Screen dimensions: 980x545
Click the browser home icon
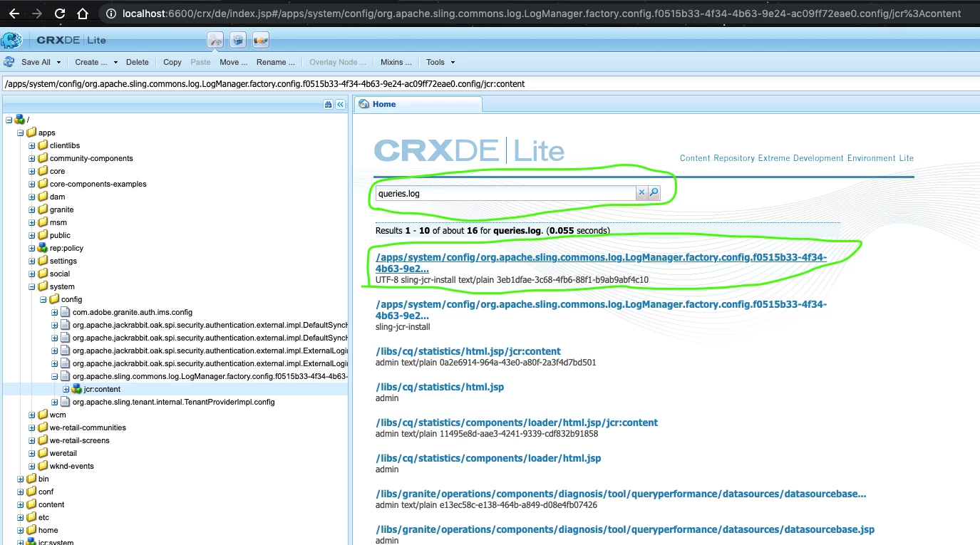tap(83, 14)
